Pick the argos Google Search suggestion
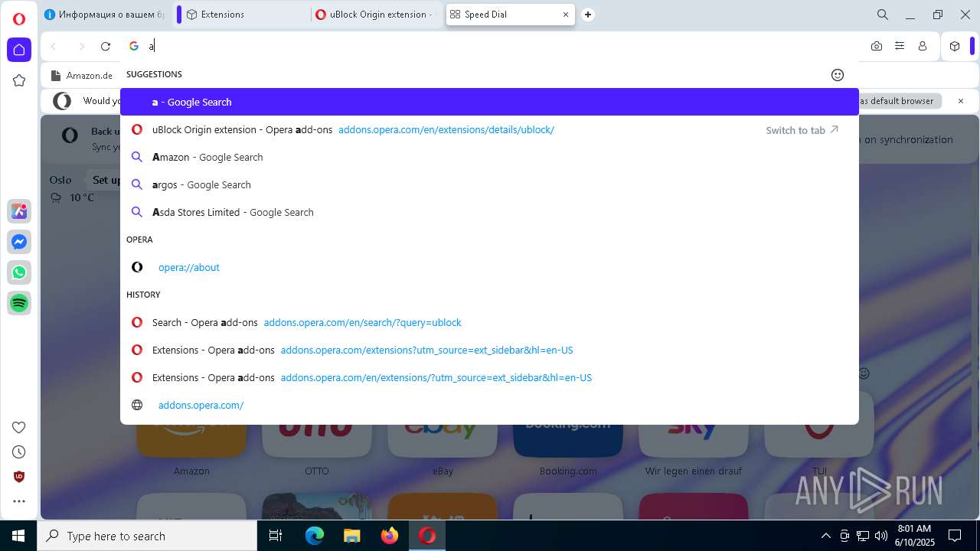Viewport: 980px width, 551px height. (489, 184)
